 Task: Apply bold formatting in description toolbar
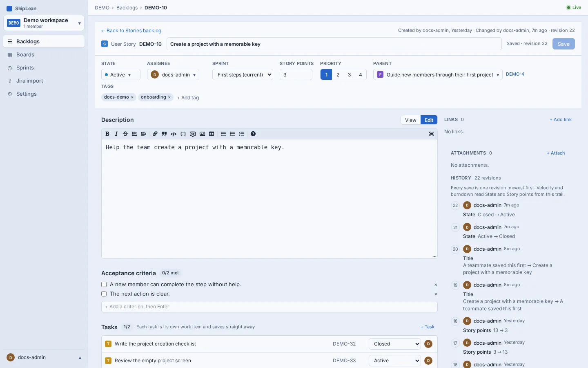point(107,134)
